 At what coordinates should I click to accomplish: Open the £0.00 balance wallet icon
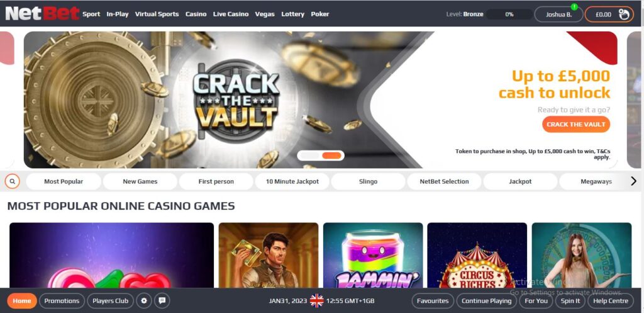[624, 14]
